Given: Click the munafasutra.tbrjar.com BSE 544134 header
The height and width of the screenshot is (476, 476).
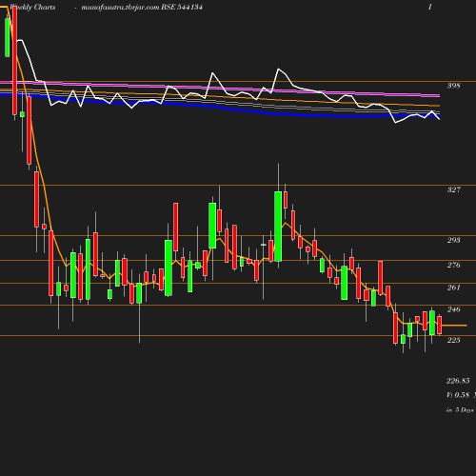Looking at the screenshot, I should [x=142, y=7].
